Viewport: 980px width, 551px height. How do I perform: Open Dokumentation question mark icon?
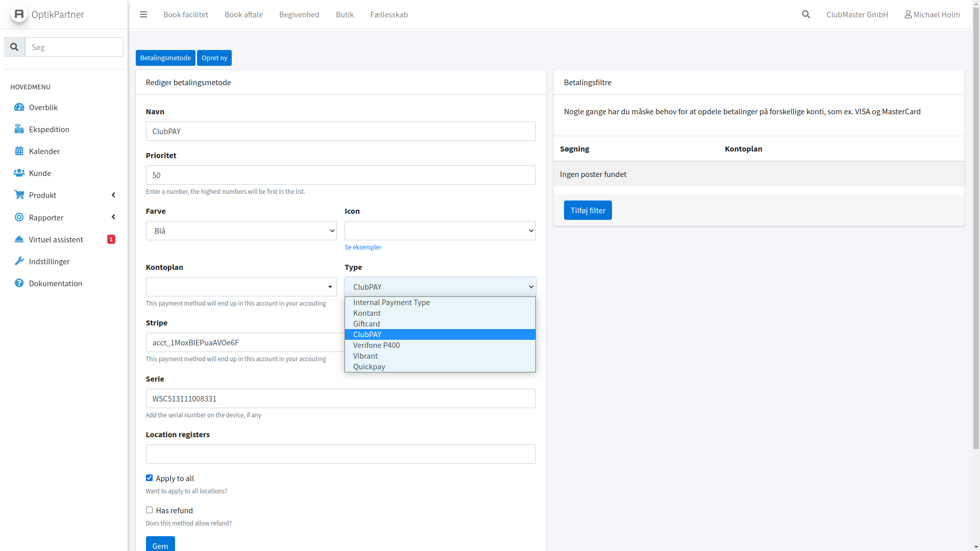coord(19,283)
